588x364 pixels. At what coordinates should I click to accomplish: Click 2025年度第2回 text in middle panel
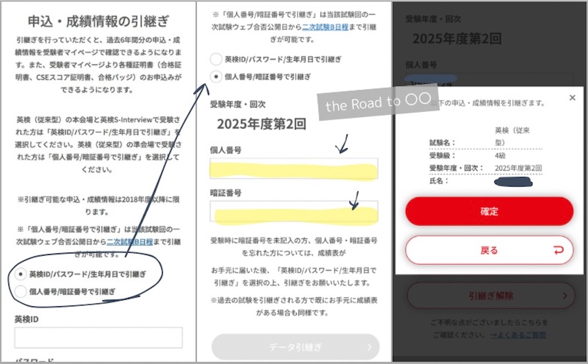click(x=261, y=124)
